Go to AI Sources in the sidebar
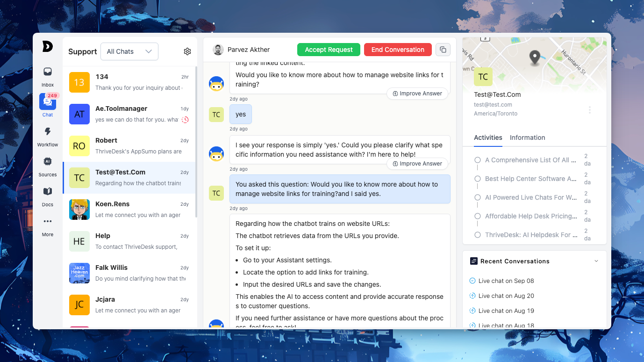Image resolution: width=644 pixels, height=362 pixels. pyautogui.click(x=47, y=162)
